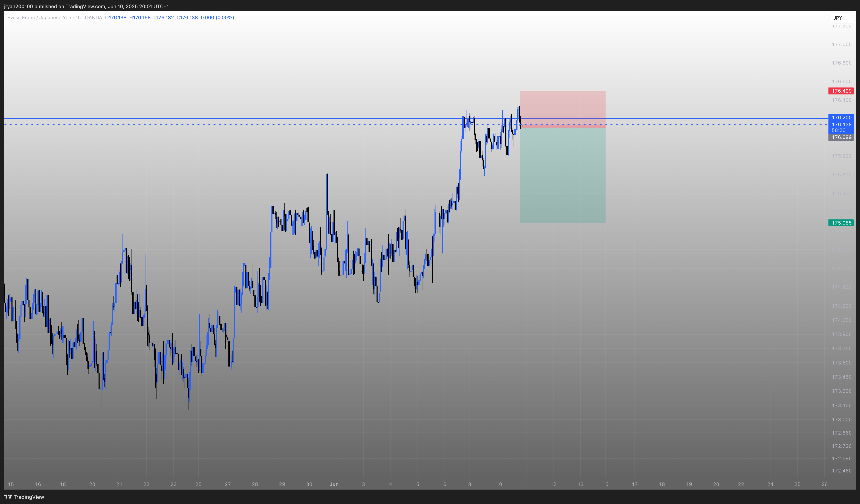Click the open value O176.138
The height and width of the screenshot is (504, 860).
(x=116, y=17)
